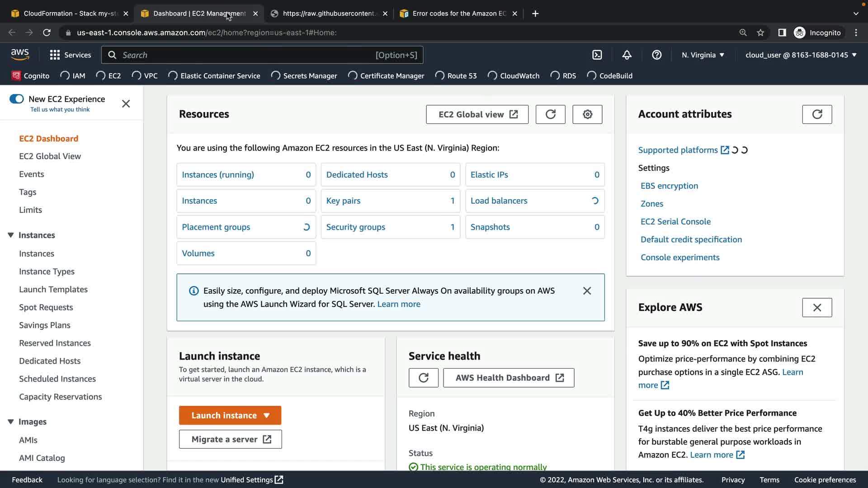The width and height of the screenshot is (868, 488).
Task: Open the Security groups resource link
Action: click(355, 227)
